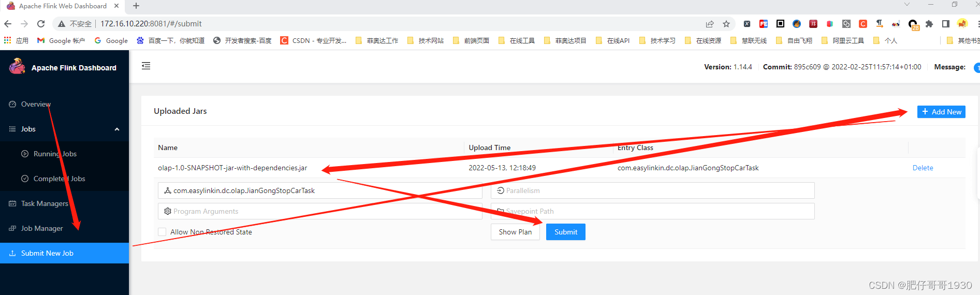Click the Program Arguments input field

pos(320,211)
